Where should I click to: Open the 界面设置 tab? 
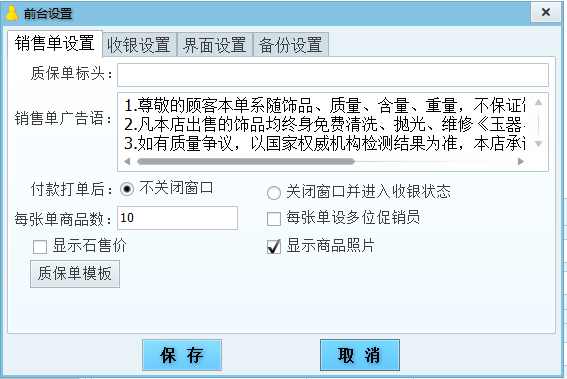[215, 45]
